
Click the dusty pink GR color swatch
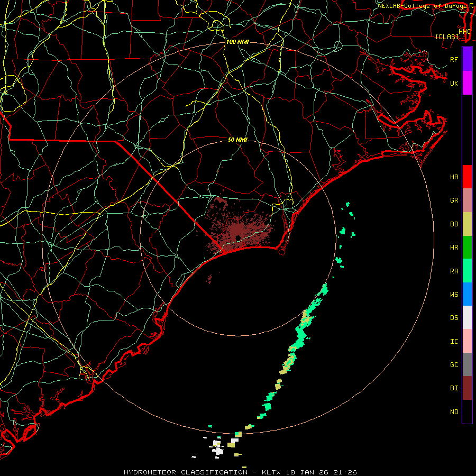[467, 200]
